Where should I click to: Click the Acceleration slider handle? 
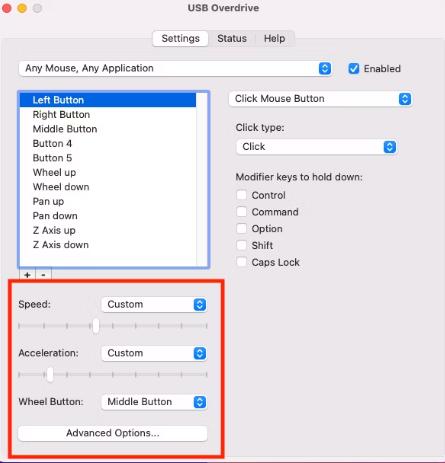point(50,374)
